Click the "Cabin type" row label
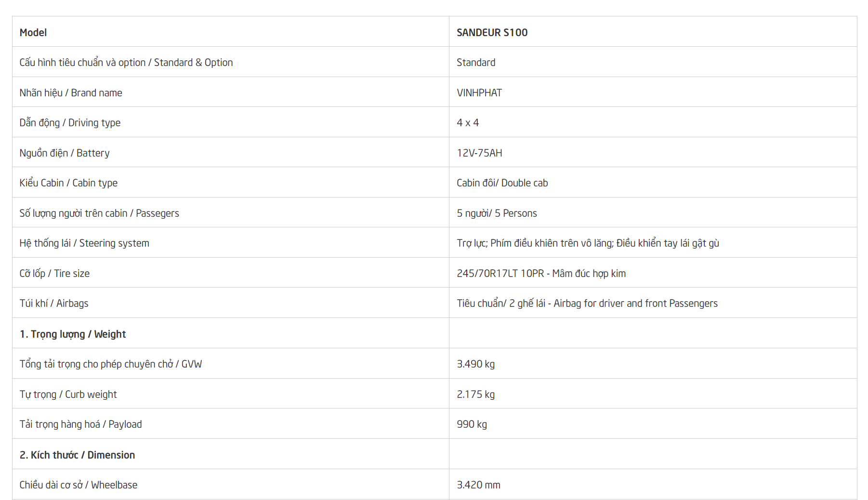This screenshot has width=868, height=500. [68, 183]
